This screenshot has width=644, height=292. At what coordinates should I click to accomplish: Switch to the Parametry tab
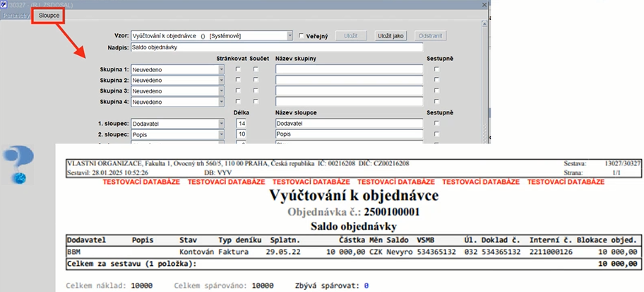[16, 16]
